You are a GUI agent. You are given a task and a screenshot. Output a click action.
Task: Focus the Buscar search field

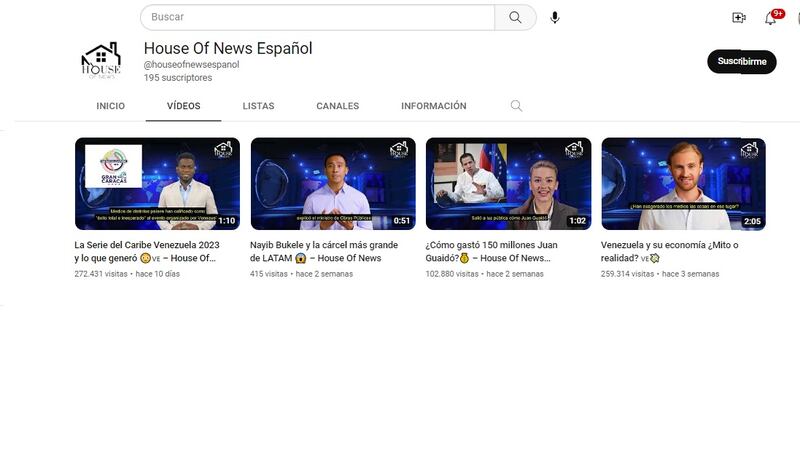click(x=317, y=17)
